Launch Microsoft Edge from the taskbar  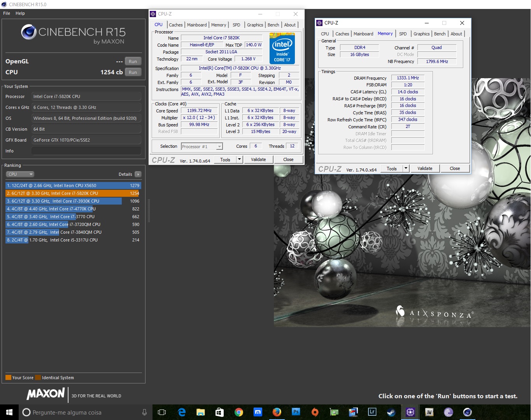(x=182, y=412)
